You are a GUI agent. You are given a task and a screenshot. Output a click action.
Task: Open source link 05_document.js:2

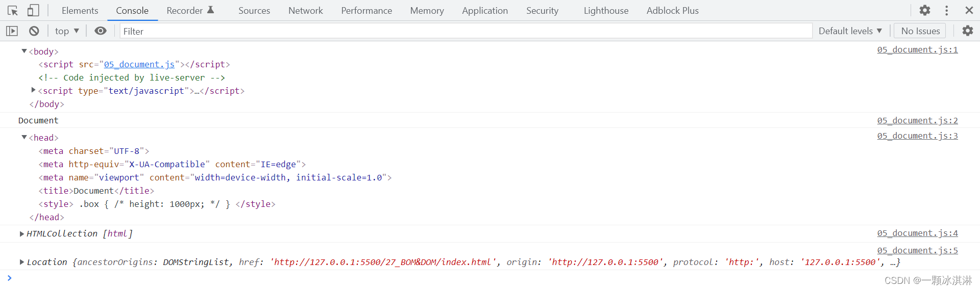point(917,120)
